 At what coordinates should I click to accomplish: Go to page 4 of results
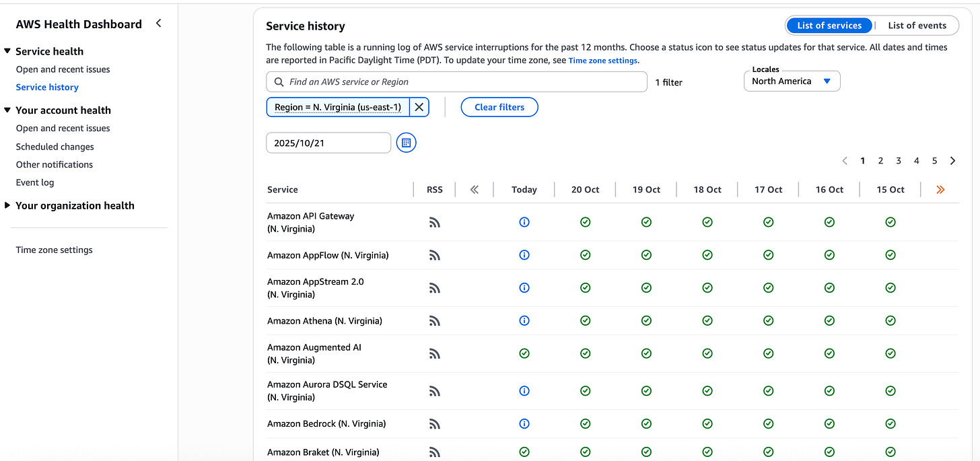(917, 161)
